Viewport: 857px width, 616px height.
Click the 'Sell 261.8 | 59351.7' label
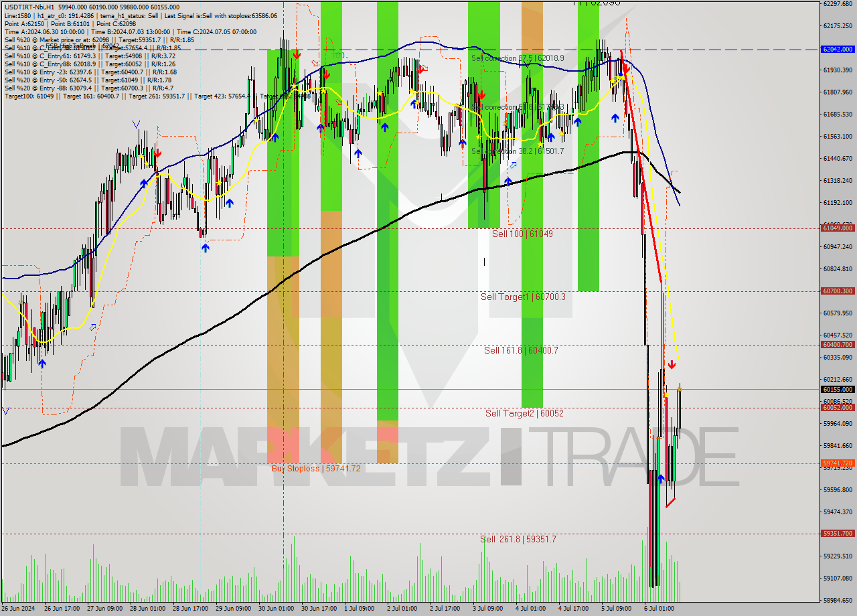(518, 539)
